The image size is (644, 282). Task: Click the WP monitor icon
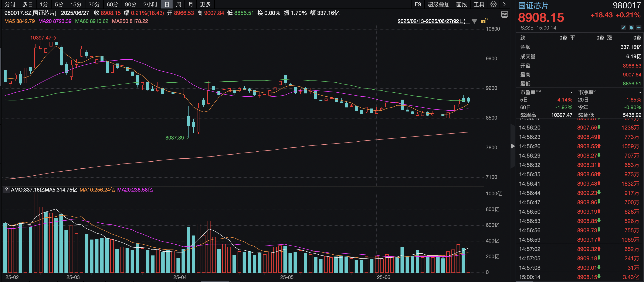[505, 14]
